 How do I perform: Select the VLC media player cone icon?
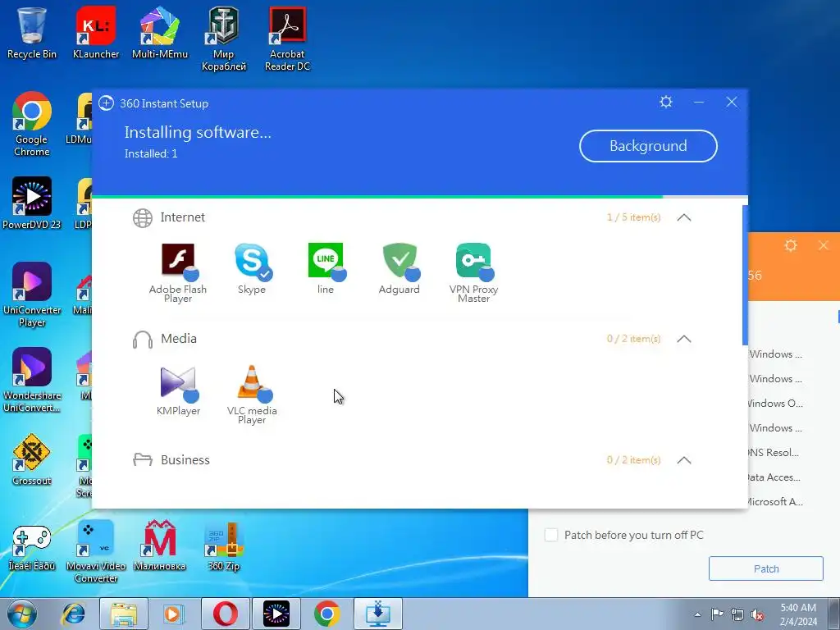pos(251,382)
